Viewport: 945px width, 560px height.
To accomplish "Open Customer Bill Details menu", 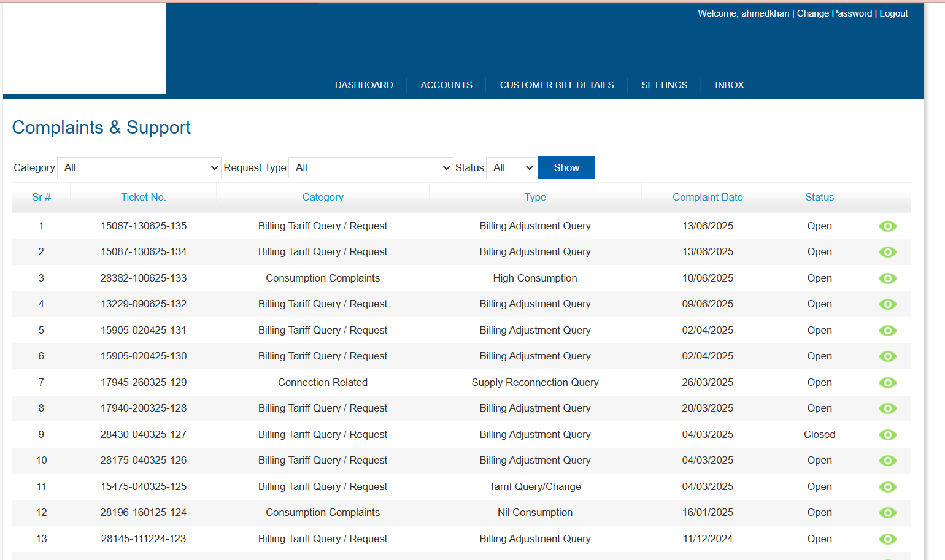I will pos(557,85).
